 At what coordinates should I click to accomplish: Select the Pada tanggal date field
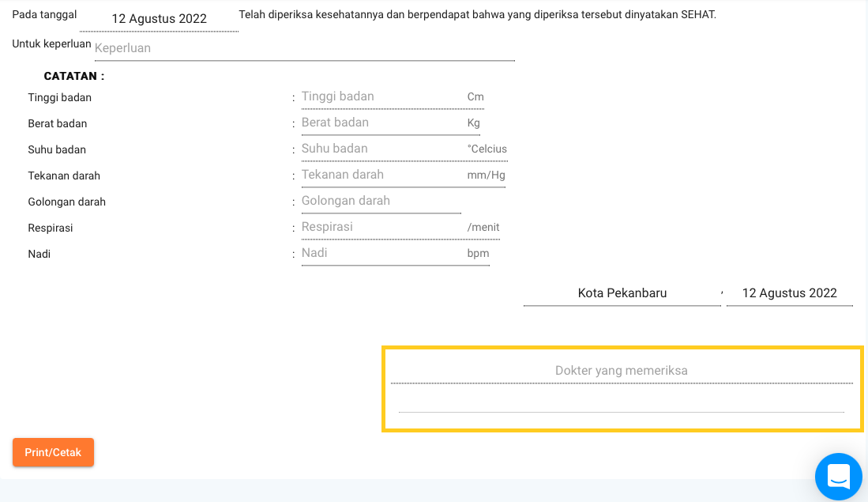[x=159, y=19]
